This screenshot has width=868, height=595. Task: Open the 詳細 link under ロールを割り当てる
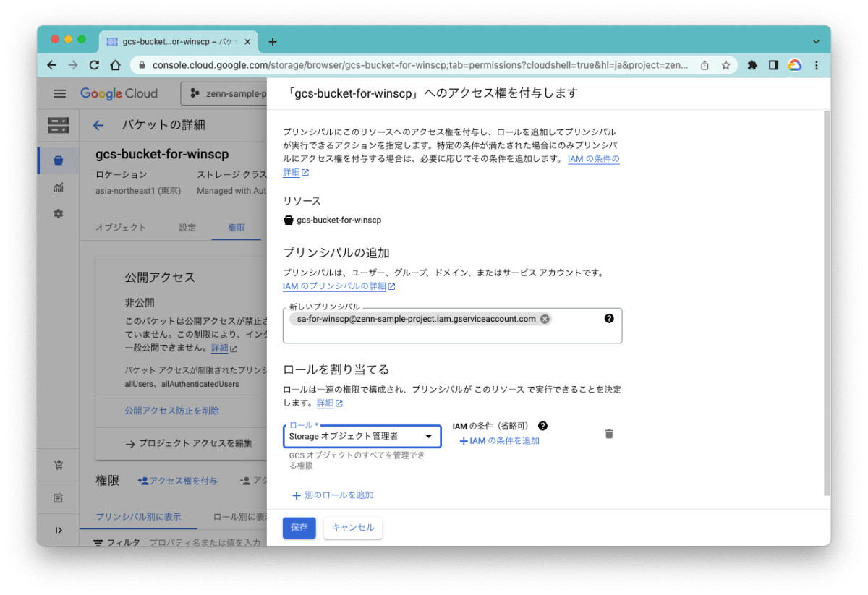coord(329,403)
